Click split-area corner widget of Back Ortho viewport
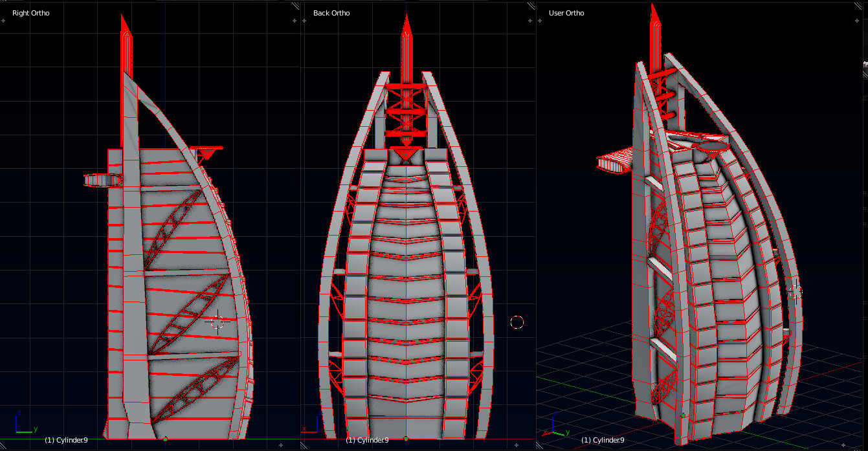The image size is (868, 451). (531, 6)
